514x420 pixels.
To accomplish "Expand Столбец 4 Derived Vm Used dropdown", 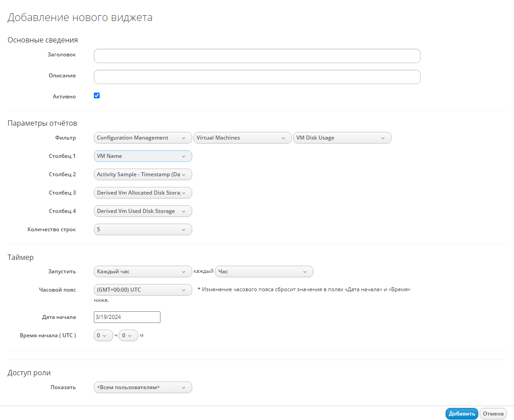I will pos(143,211).
